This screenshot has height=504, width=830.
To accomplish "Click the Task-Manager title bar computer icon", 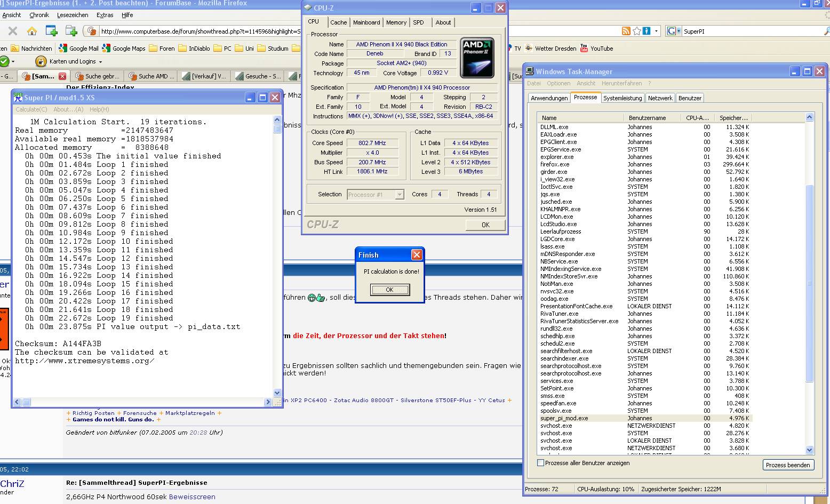I will click(x=530, y=71).
